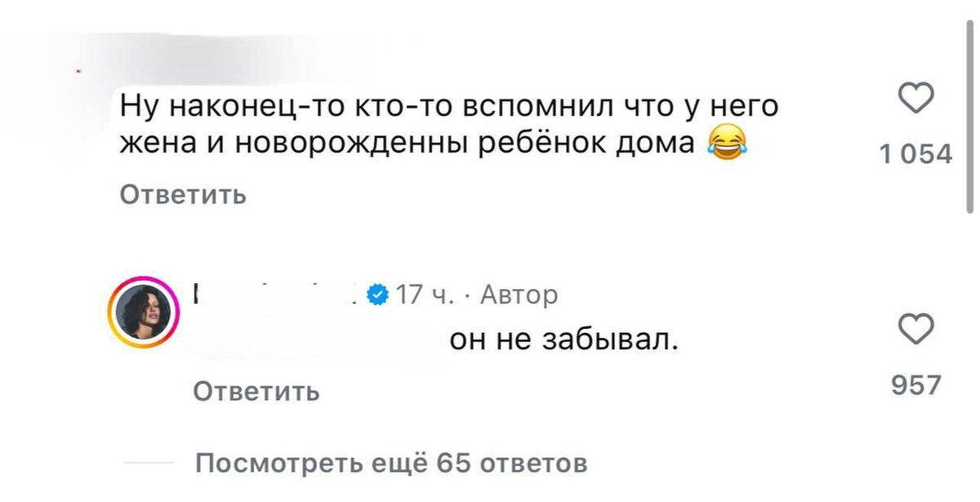The width and height of the screenshot is (980, 502).
Task: Reply to the top comment via 'Ответить'
Action: click(181, 195)
